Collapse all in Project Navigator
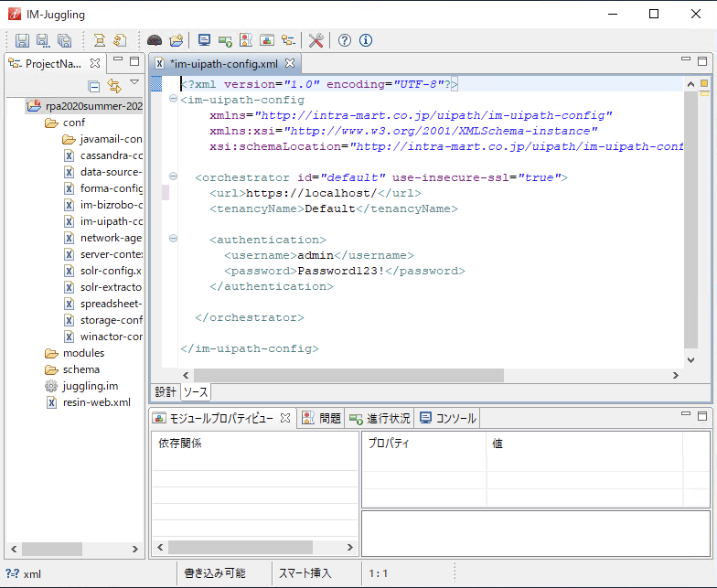This screenshot has width=717, height=588. coord(93,86)
